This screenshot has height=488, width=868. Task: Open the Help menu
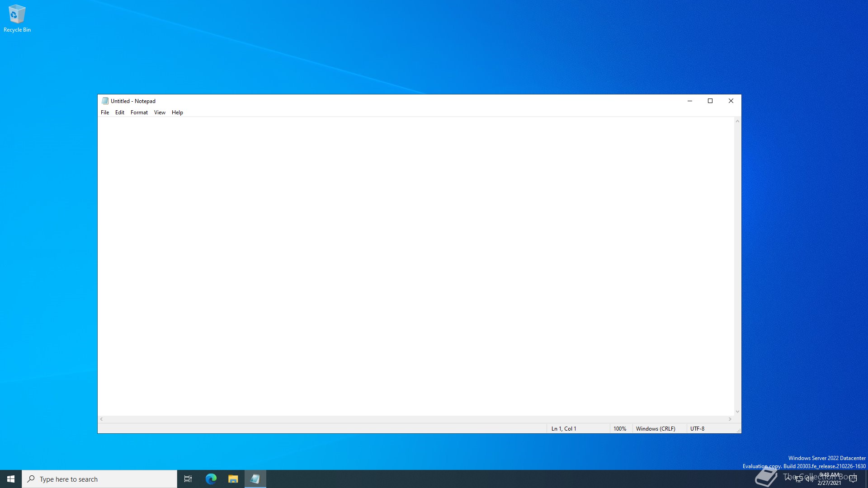click(177, 113)
